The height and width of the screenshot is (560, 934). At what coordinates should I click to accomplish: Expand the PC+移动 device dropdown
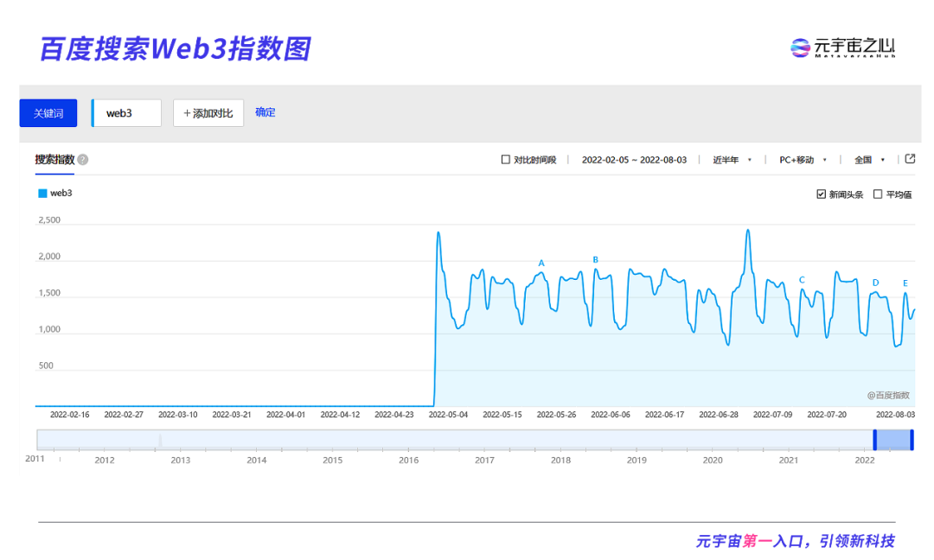(x=803, y=160)
